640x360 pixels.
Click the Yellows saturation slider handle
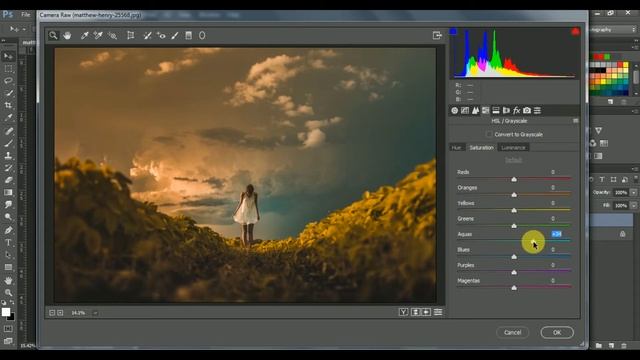[x=514, y=210]
